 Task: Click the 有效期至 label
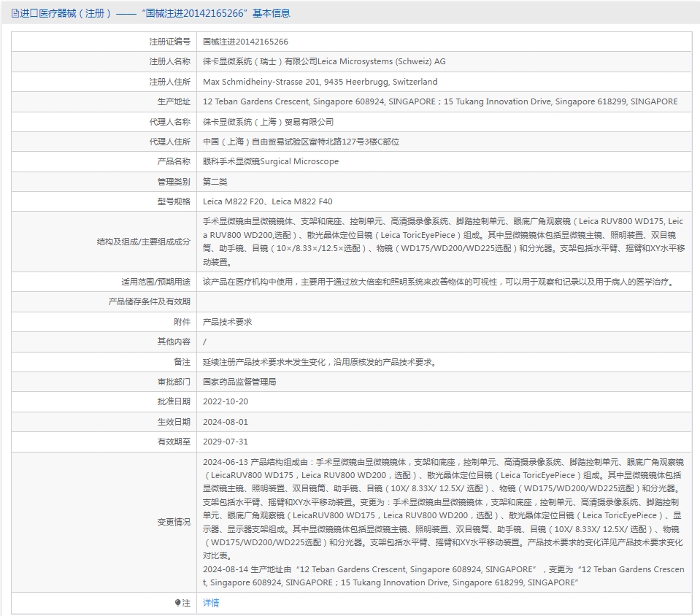[x=174, y=442]
